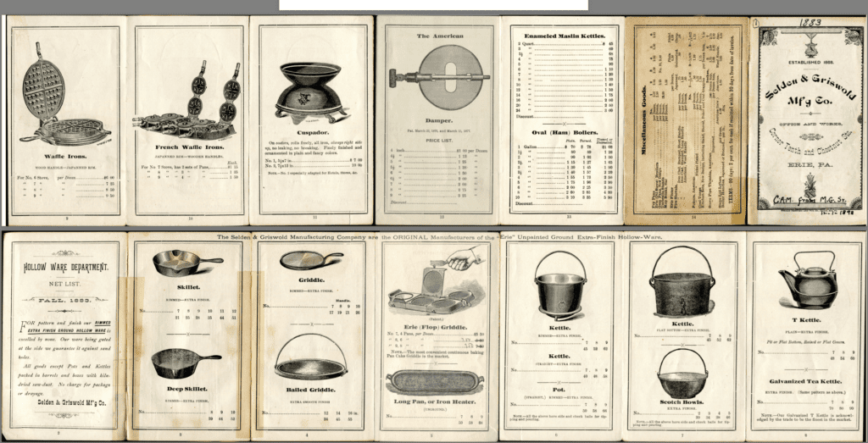Click the Erie Flop Griddle drawing with hand
This screenshot has height=443, width=868.
(x=437, y=279)
